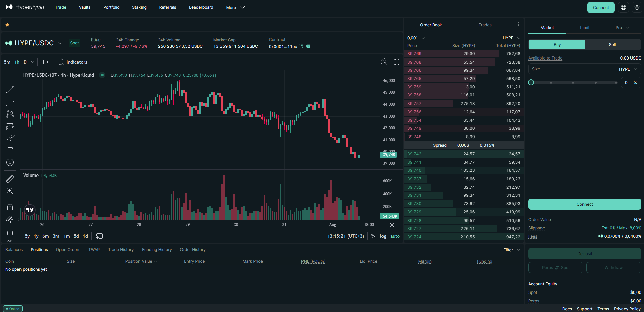The image size is (644, 312).
Task: Toggle auto scale on chart
Action: pos(395,236)
